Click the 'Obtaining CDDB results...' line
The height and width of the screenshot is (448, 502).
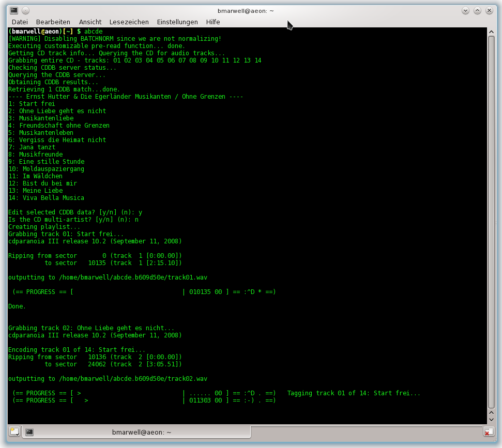click(53, 82)
